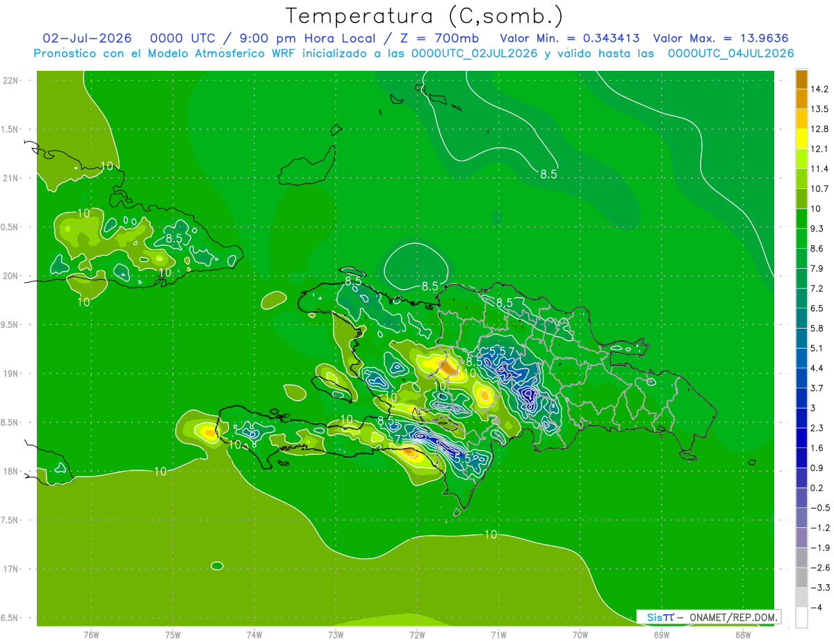Click the '72W' longitude label
834x644 pixels.
417,634
